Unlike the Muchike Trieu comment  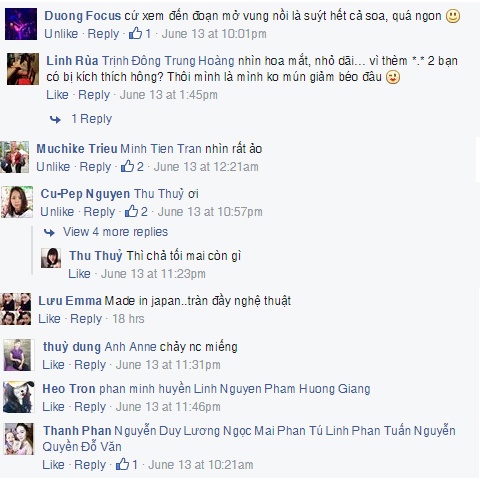(53, 166)
